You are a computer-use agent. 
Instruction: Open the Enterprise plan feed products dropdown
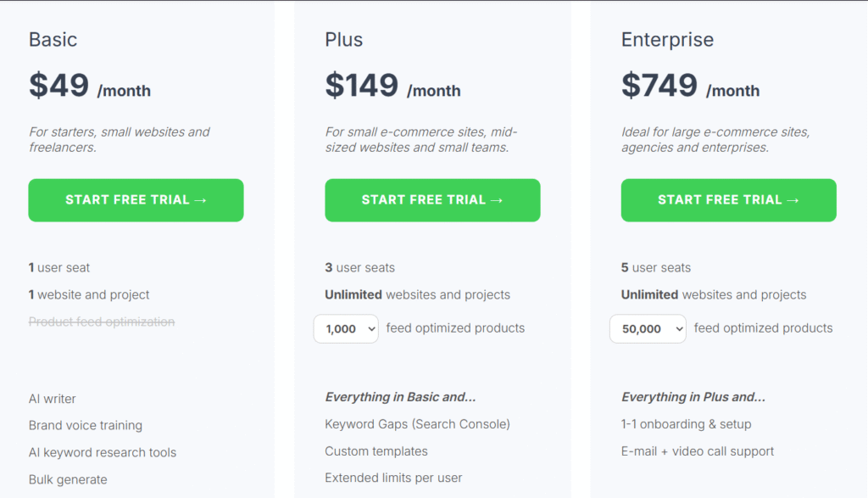648,328
